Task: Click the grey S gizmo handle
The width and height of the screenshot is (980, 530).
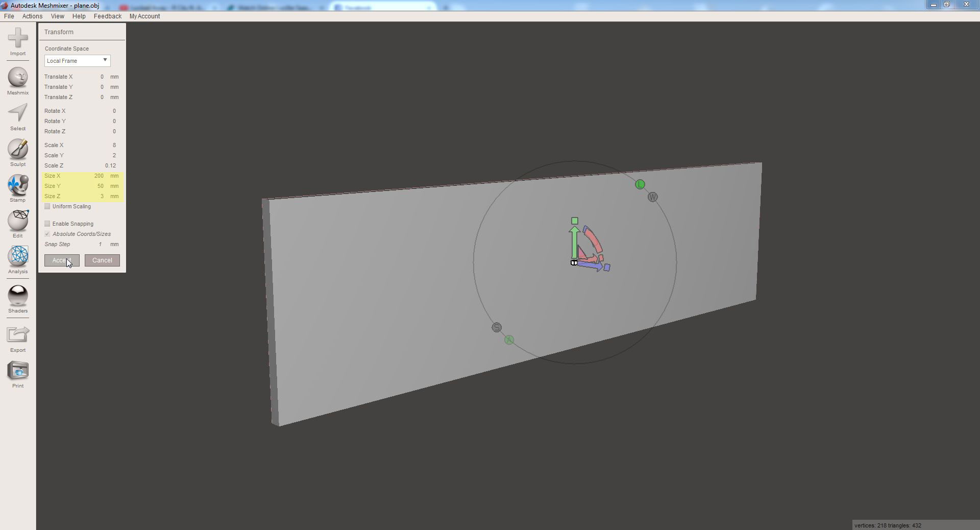Action: pyautogui.click(x=497, y=327)
